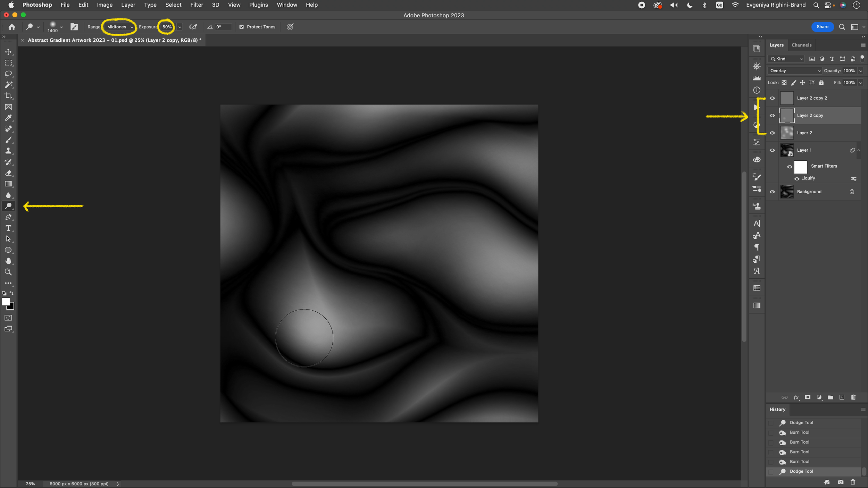Click the fx button in the Layers panel
The height and width of the screenshot is (488, 868).
(x=796, y=397)
